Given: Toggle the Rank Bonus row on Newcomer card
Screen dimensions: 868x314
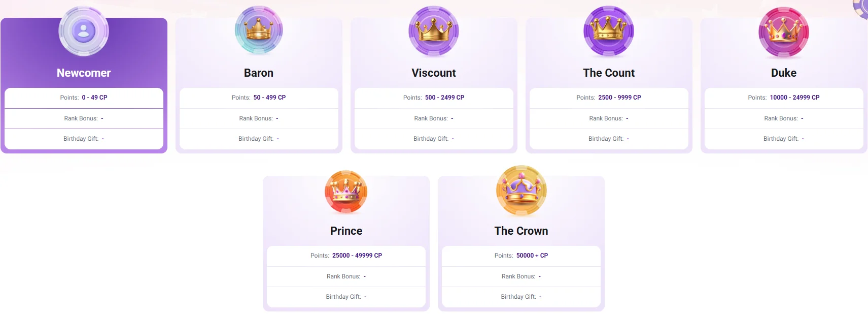Looking at the screenshot, I should (x=83, y=118).
